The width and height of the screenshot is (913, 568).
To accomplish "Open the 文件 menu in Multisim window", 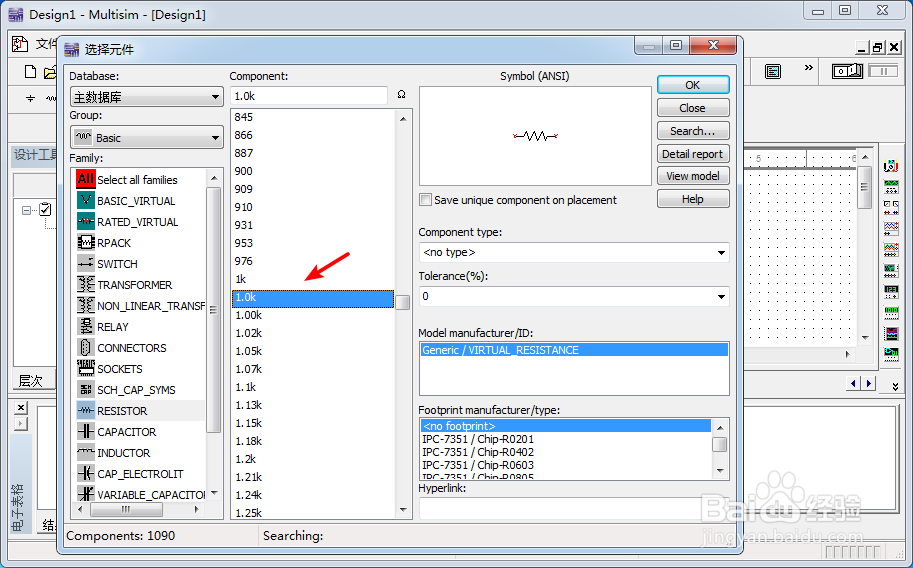I will click(46, 44).
